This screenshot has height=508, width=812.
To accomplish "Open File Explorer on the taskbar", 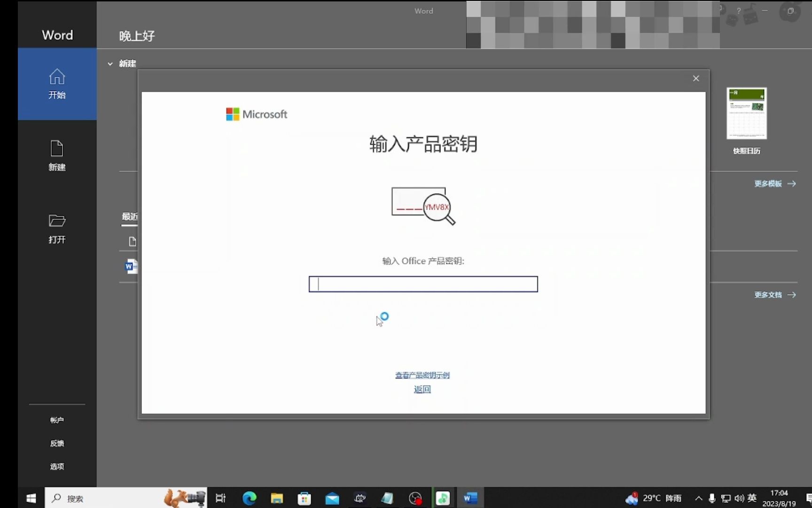I will point(276,498).
